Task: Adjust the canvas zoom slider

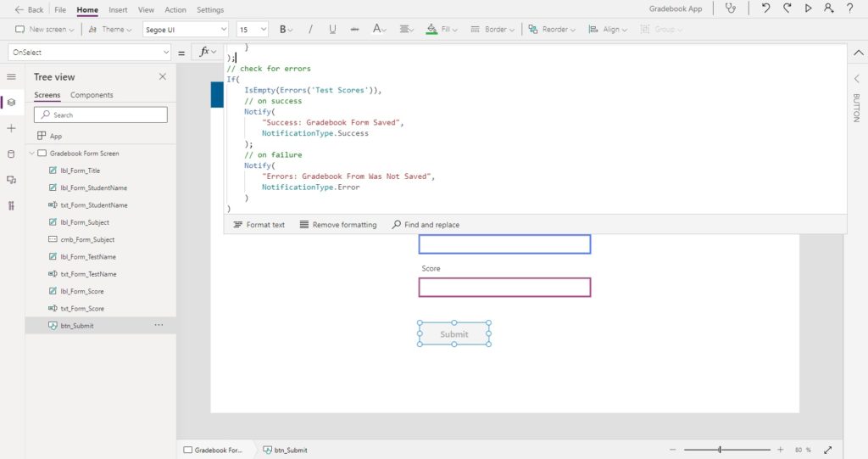Action: [x=720, y=450]
